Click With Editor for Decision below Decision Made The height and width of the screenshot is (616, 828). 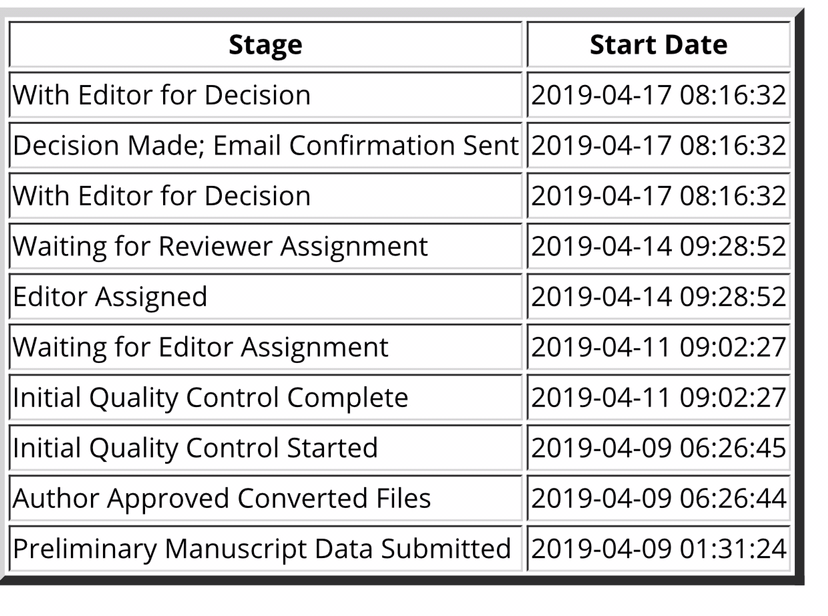click(x=161, y=196)
